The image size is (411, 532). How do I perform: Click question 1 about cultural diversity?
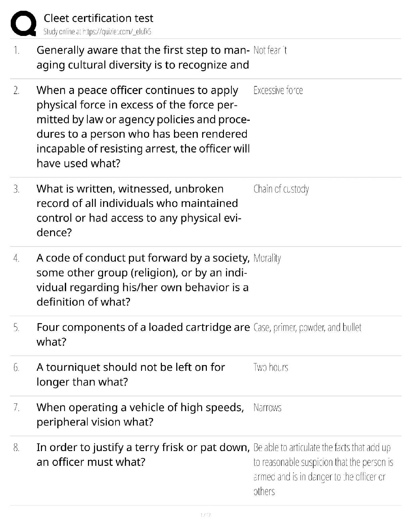(143, 57)
